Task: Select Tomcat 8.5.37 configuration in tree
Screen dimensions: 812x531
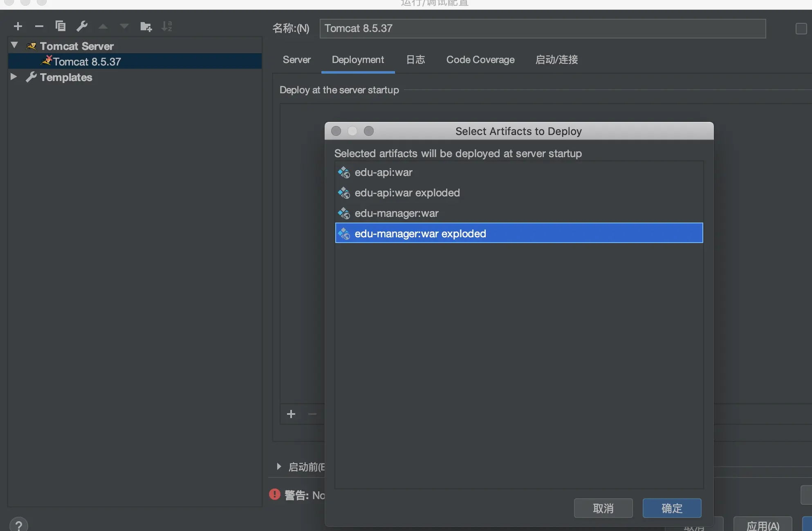Action: pyautogui.click(x=87, y=61)
